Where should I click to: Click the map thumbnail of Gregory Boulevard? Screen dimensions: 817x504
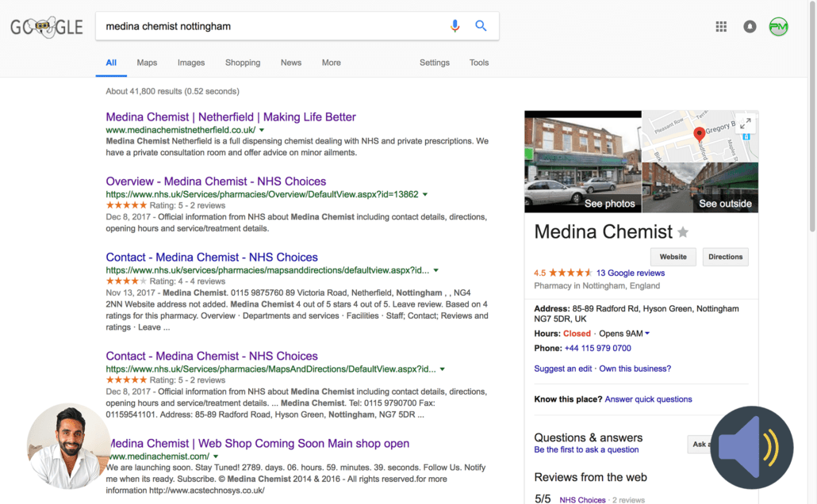tap(700, 136)
